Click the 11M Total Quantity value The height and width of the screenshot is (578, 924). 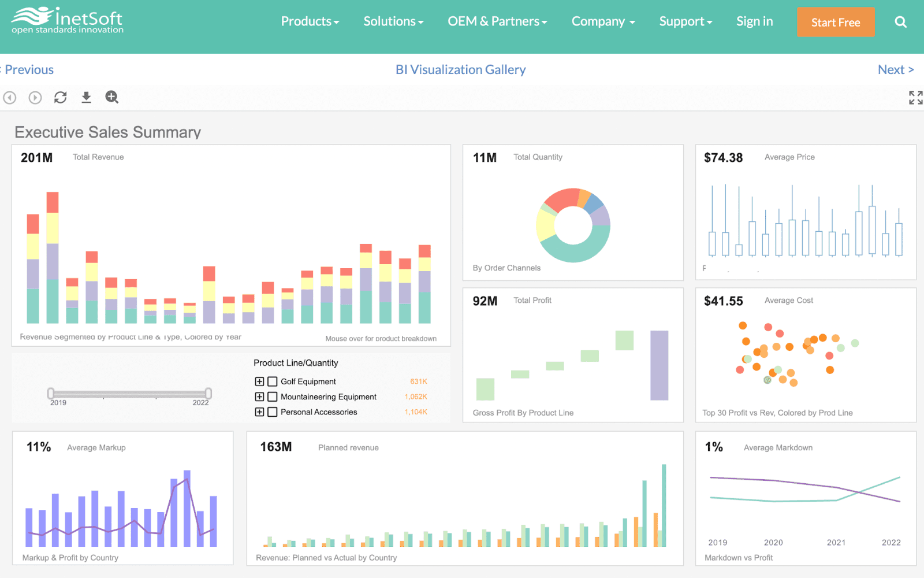point(485,158)
